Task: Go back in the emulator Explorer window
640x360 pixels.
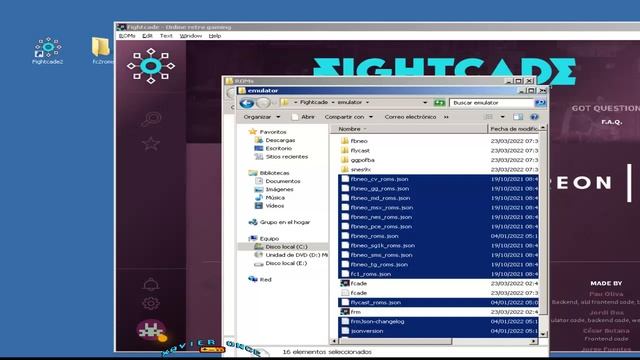Action: (x=247, y=103)
